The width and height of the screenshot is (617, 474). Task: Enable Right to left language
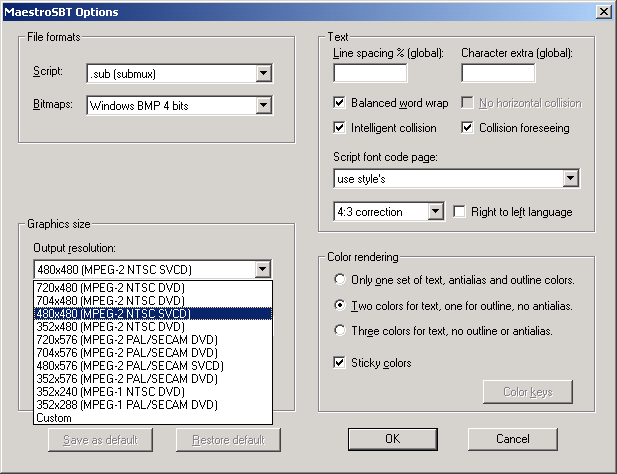pos(460,212)
